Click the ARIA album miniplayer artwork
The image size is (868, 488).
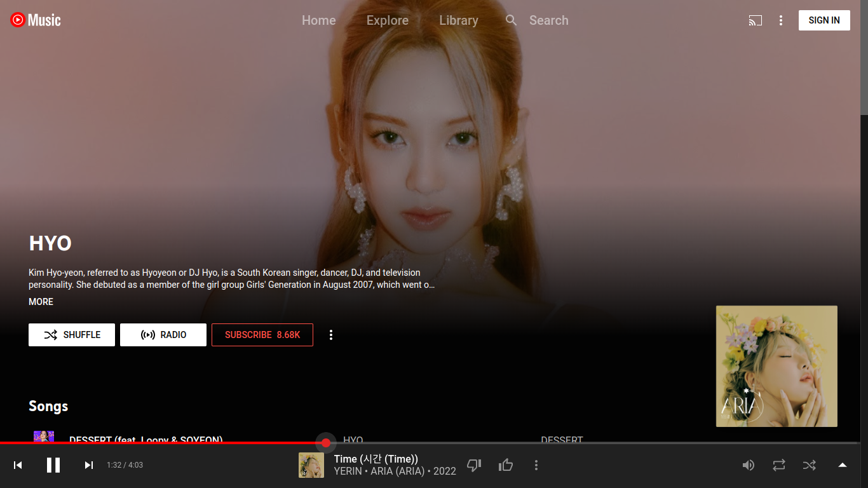[x=776, y=366]
